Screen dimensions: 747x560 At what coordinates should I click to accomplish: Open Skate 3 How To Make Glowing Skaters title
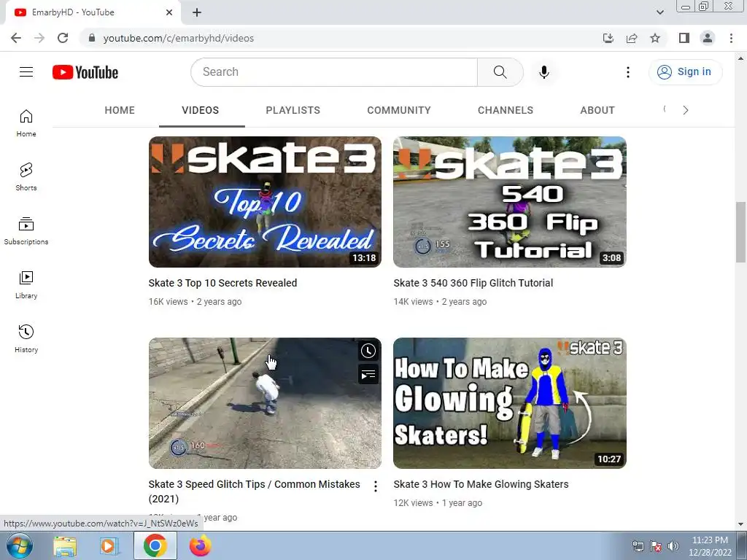tap(481, 484)
